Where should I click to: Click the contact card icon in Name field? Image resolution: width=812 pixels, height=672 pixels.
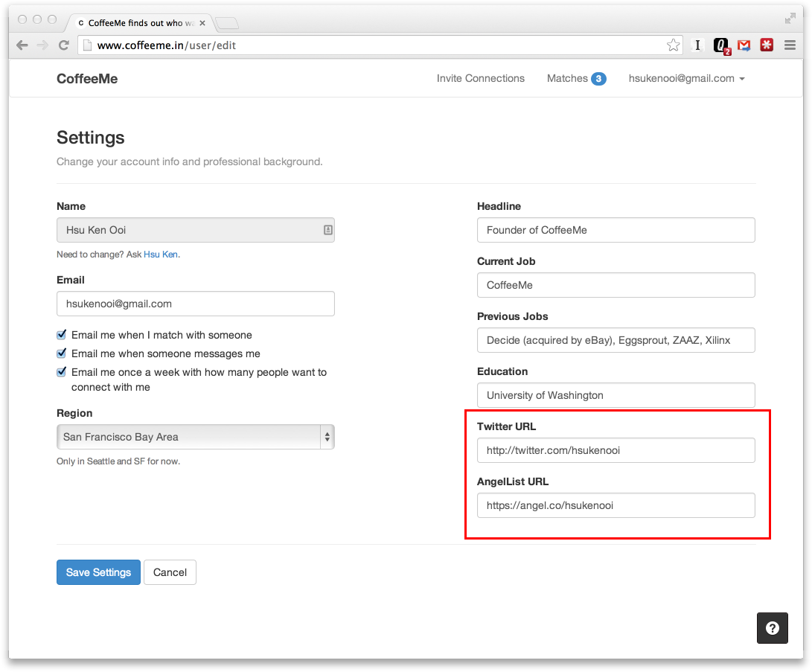point(327,230)
